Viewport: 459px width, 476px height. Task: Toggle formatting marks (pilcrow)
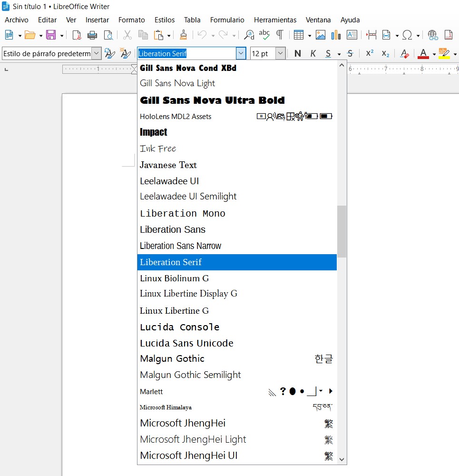280,35
